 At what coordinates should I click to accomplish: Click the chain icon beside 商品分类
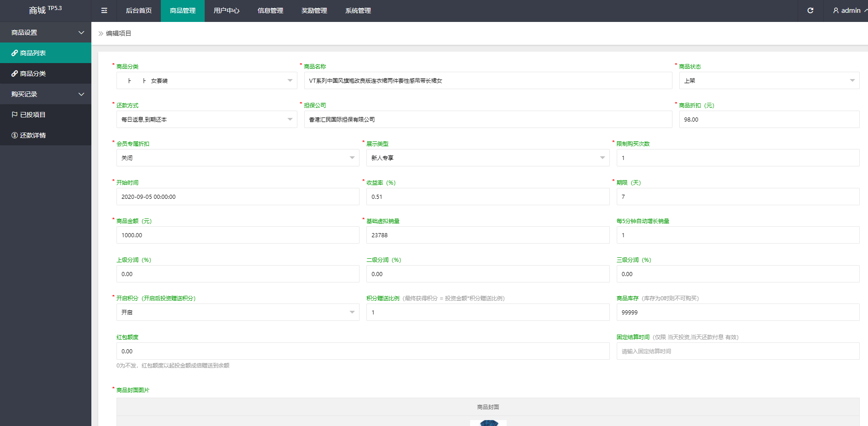coord(14,73)
